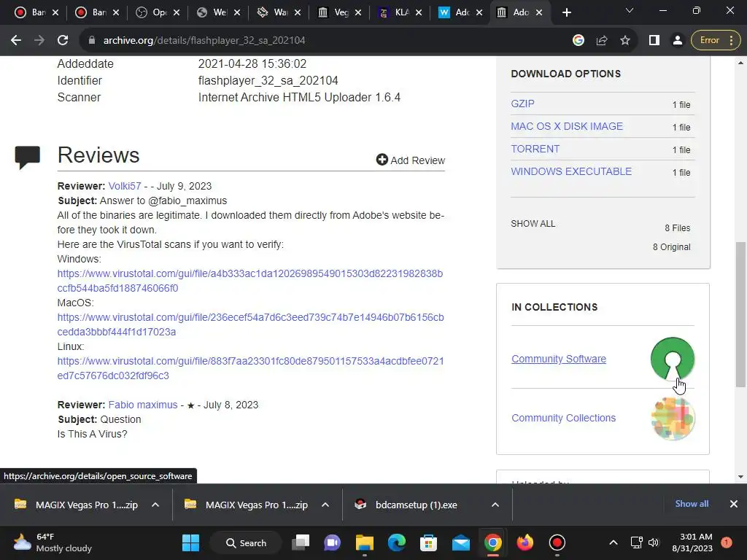The width and height of the screenshot is (747, 560).
Task: Open the network display tray icon
Action: click(636, 542)
